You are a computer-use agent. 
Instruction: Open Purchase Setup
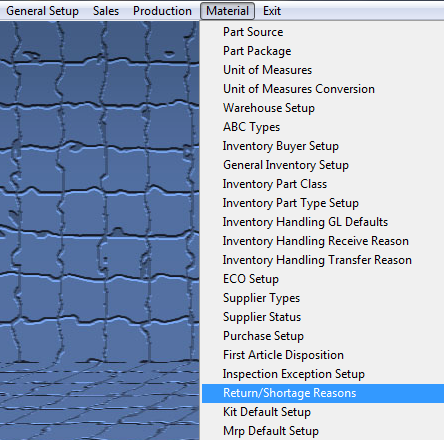323,336
